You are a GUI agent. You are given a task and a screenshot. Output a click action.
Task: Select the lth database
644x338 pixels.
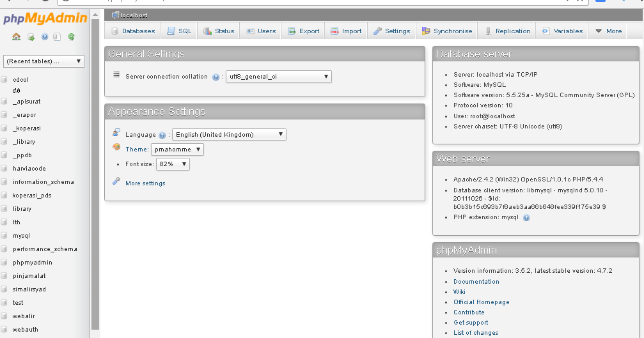17,222
